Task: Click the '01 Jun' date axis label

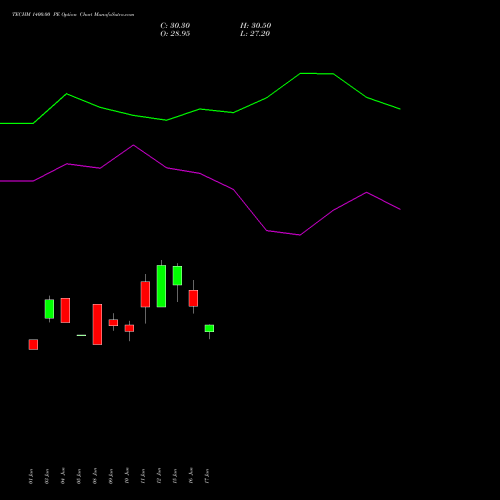Action: pyautogui.click(x=31, y=476)
